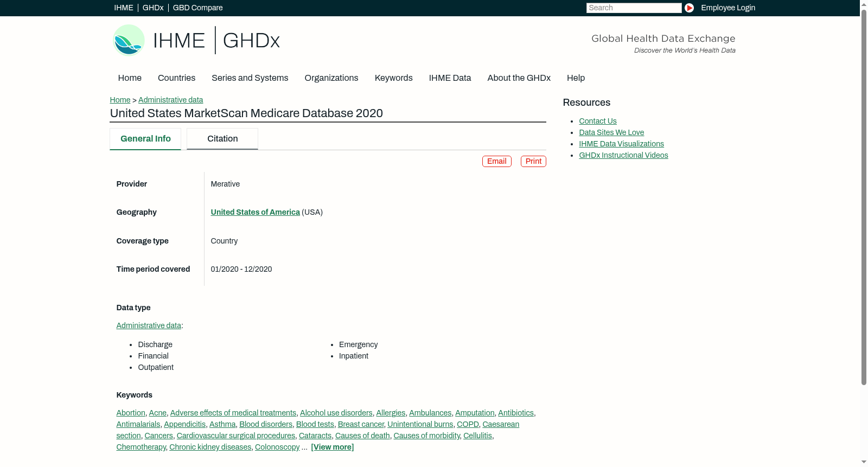This screenshot has height=467, width=868.
Task: Click the Email button
Action: 497,161
